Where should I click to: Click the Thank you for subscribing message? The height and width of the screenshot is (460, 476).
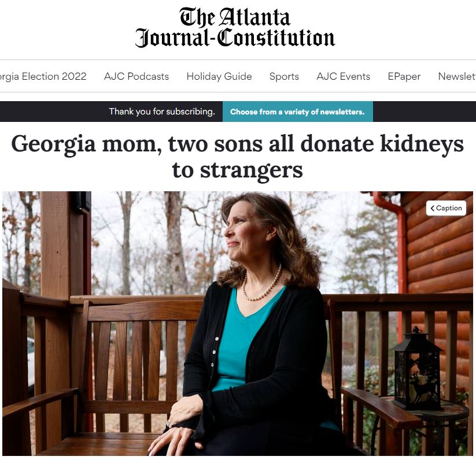point(162,112)
